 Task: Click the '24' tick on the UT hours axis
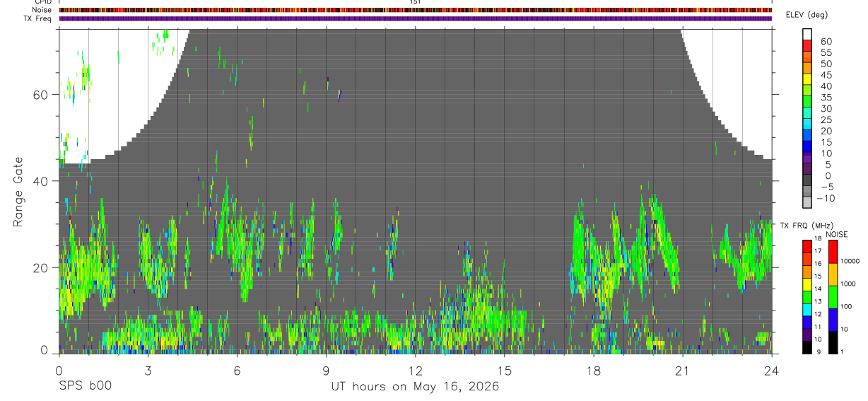click(x=771, y=370)
